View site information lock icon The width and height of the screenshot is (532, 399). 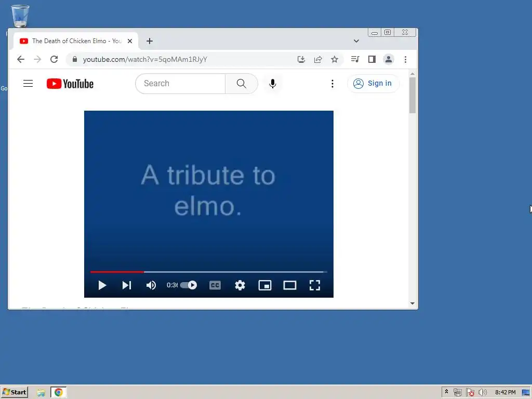tap(75, 59)
